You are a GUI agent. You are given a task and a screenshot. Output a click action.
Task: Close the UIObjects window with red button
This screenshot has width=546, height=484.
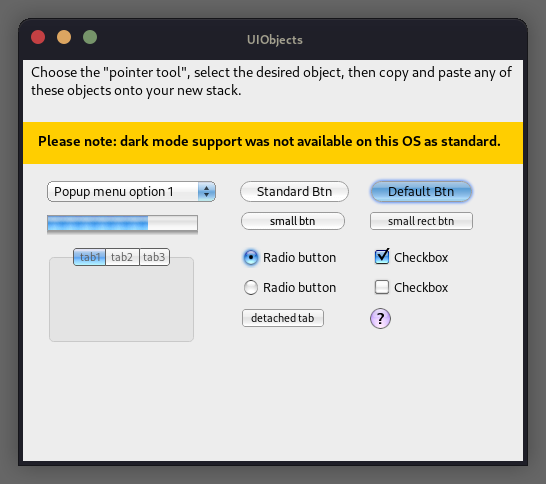coord(38,37)
